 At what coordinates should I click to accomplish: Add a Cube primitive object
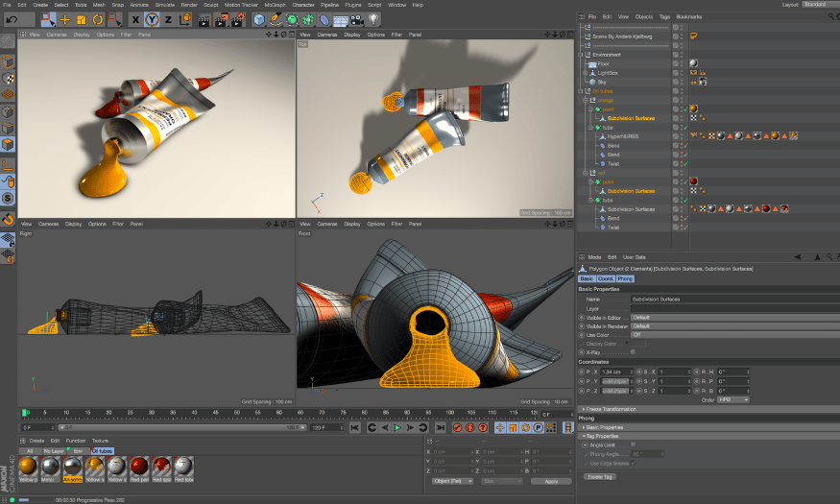tap(259, 20)
